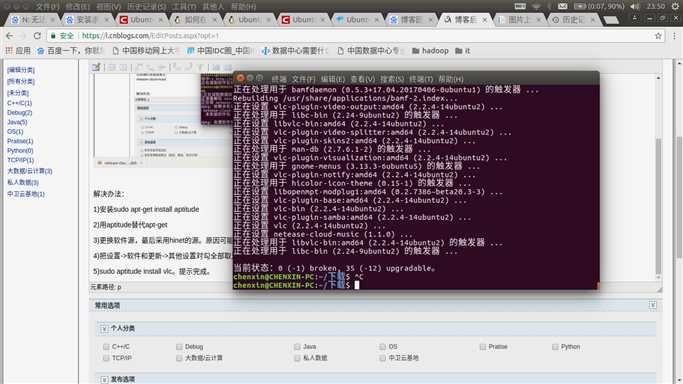Open the hadoop bookmark folder
Image resolution: width=683 pixels, height=384 pixels.
click(430, 51)
